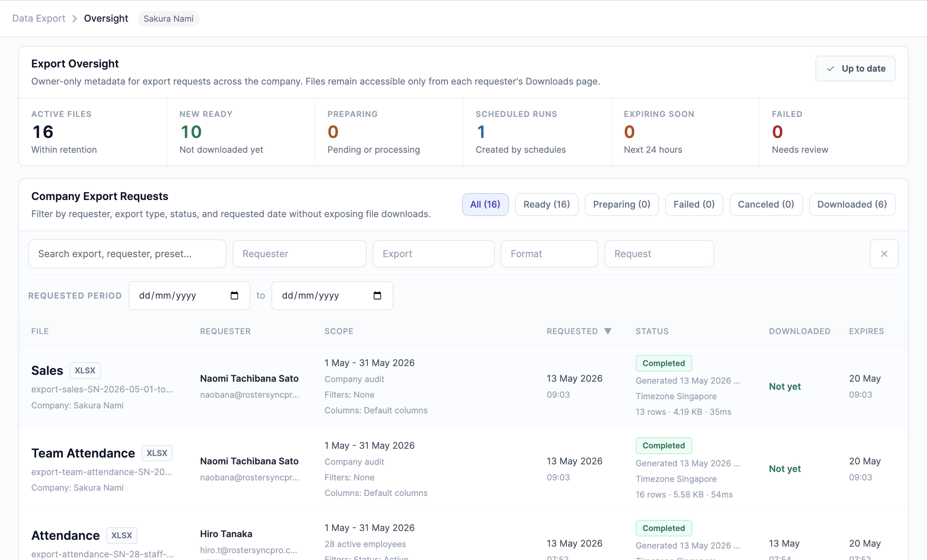Click the requested period end date field
927x560 pixels.
pyautogui.click(x=332, y=296)
